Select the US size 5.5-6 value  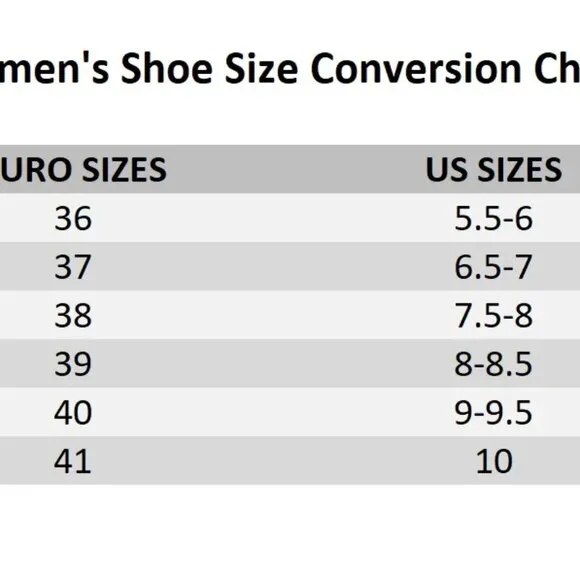coord(493,218)
